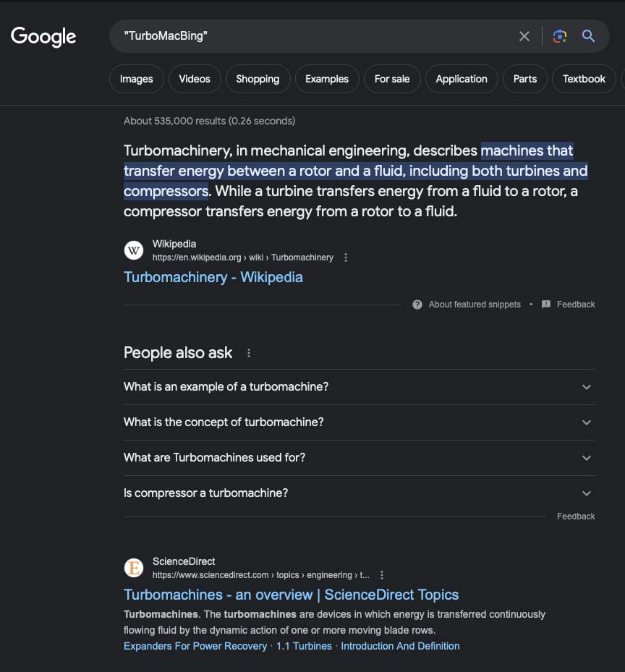Click the Google logo
The image size is (625, 672).
[x=43, y=36]
